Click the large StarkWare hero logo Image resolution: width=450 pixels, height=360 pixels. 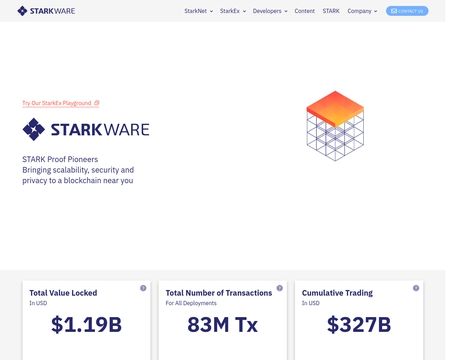pyautogui.click(x=86, y=129)
